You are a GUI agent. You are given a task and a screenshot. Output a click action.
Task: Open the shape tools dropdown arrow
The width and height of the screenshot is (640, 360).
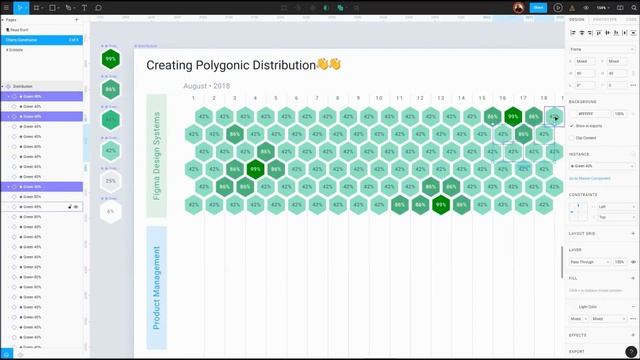point(58,8)
